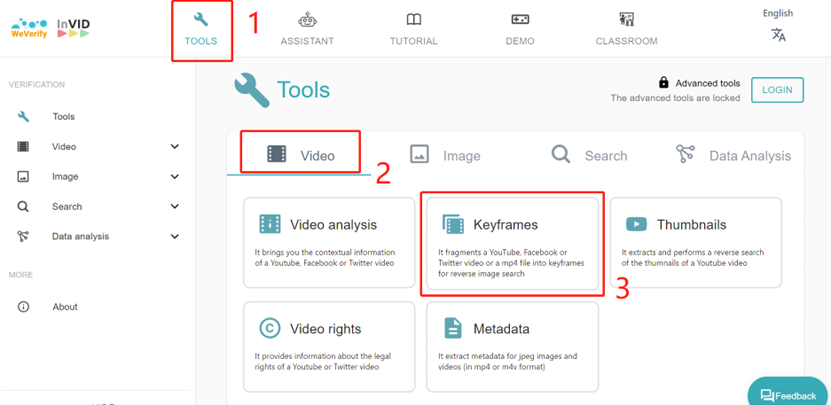Expand the Search sidebar section chevron
The image size is (831, 405).
coord(175,207)
